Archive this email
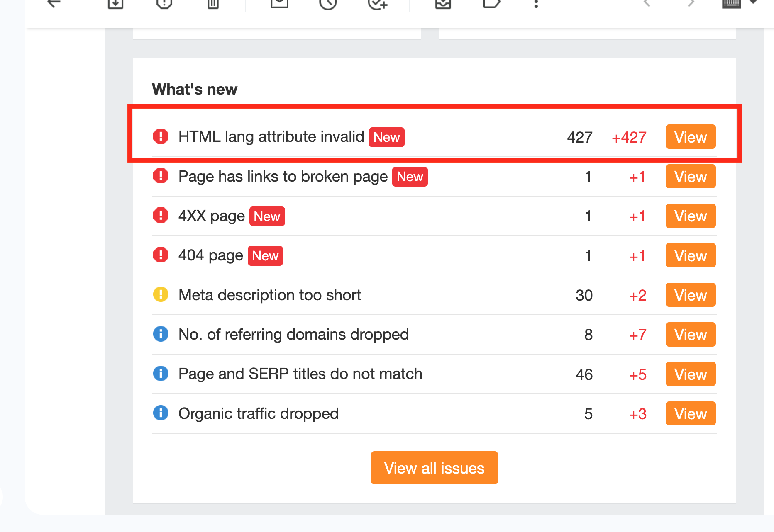The image size is (774, 532). (115, 3)
